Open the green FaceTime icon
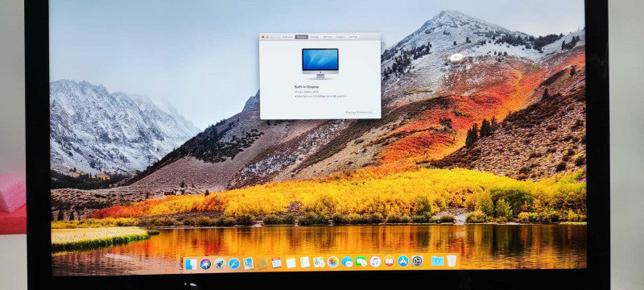644x290 pixels. coord(361,262)
